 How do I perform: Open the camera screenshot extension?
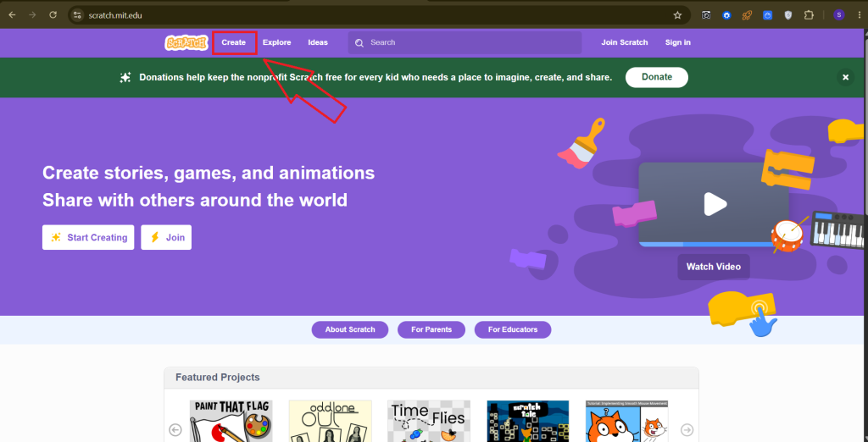pos(706,15)
